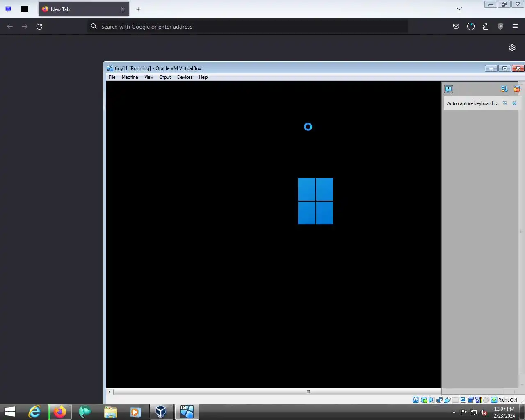Click the VM scrollbar left arrow
Screen dimensions: 525x420
pos(109,392)
